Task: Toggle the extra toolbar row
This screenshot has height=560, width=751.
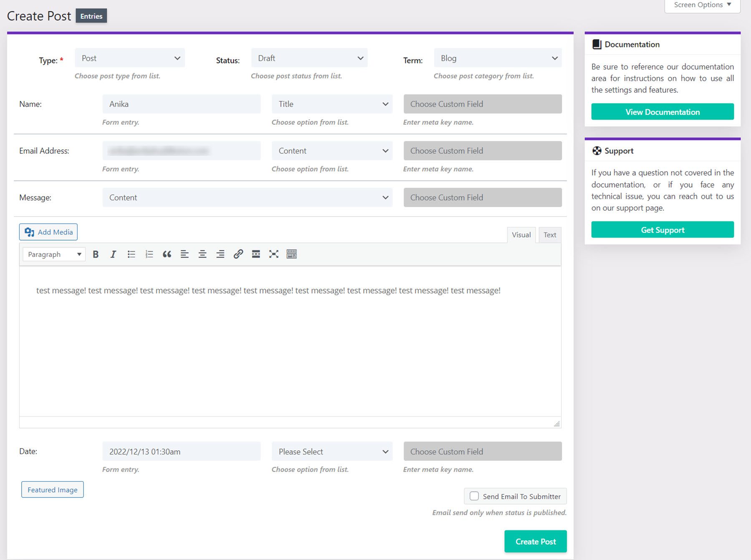Action: tap(292, 254)
